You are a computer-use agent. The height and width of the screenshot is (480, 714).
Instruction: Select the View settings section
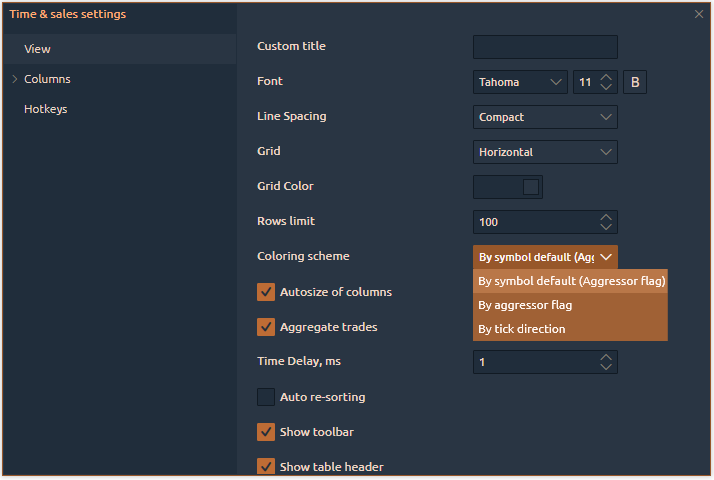point(38,49)
